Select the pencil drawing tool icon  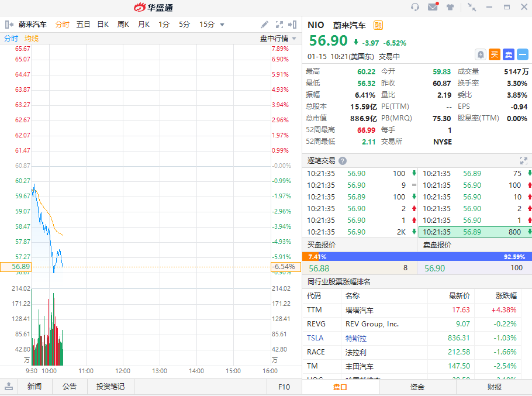[264, 25]
